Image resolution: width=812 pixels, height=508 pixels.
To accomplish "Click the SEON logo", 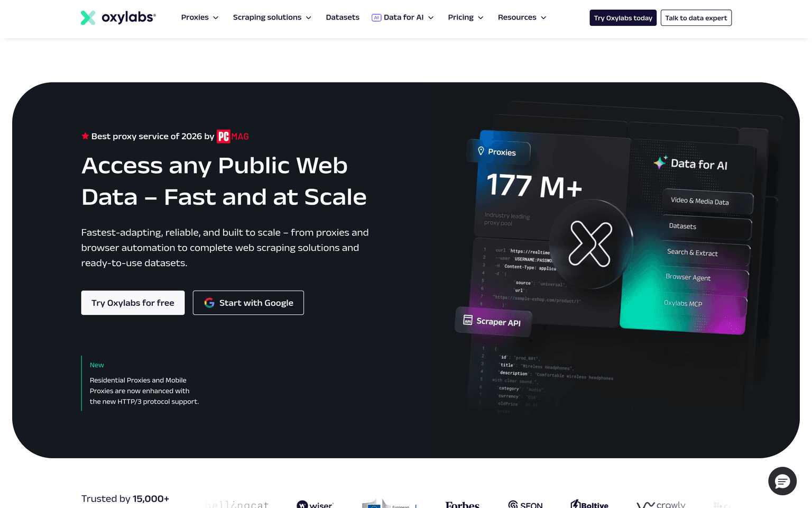I will tap(525, 505).
